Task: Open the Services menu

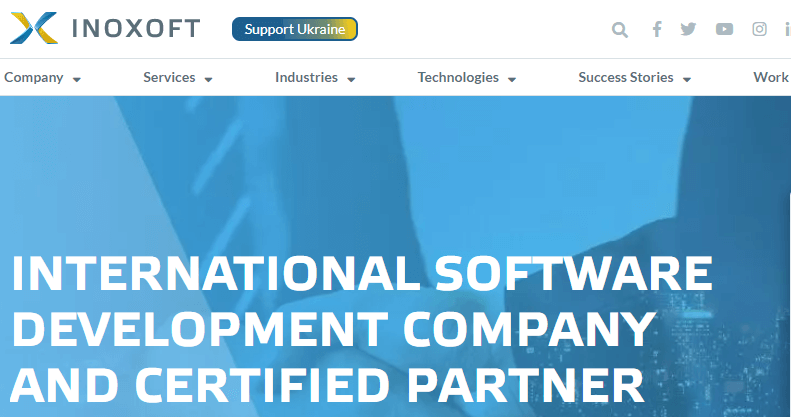Action: (169, 77)
